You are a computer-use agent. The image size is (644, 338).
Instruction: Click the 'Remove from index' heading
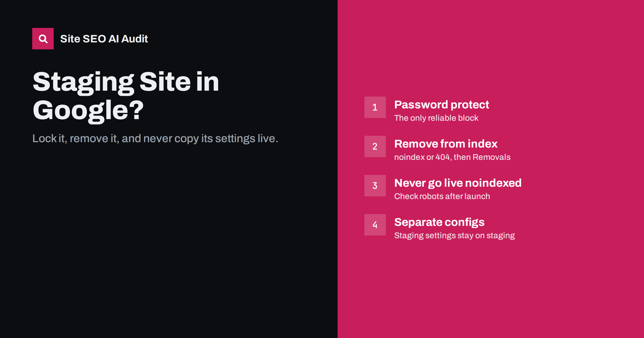point(446,144)
